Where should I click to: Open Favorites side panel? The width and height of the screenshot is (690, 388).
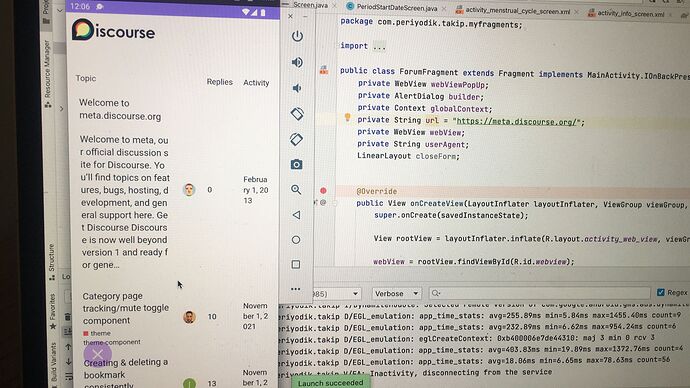53,311
